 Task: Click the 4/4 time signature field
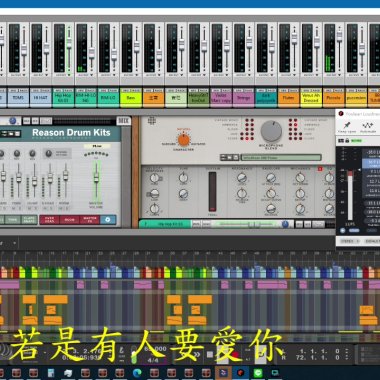click(153, 360)
